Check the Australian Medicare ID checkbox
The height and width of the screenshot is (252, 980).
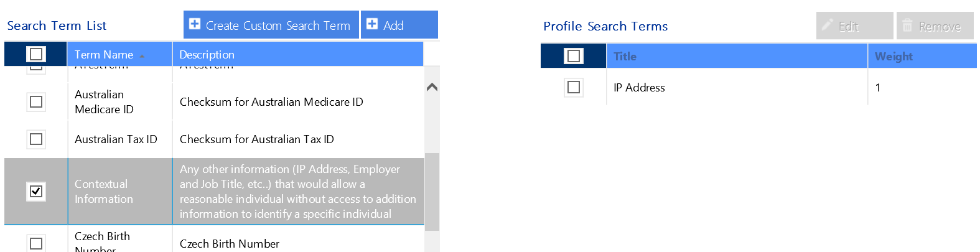coord(36,101)
